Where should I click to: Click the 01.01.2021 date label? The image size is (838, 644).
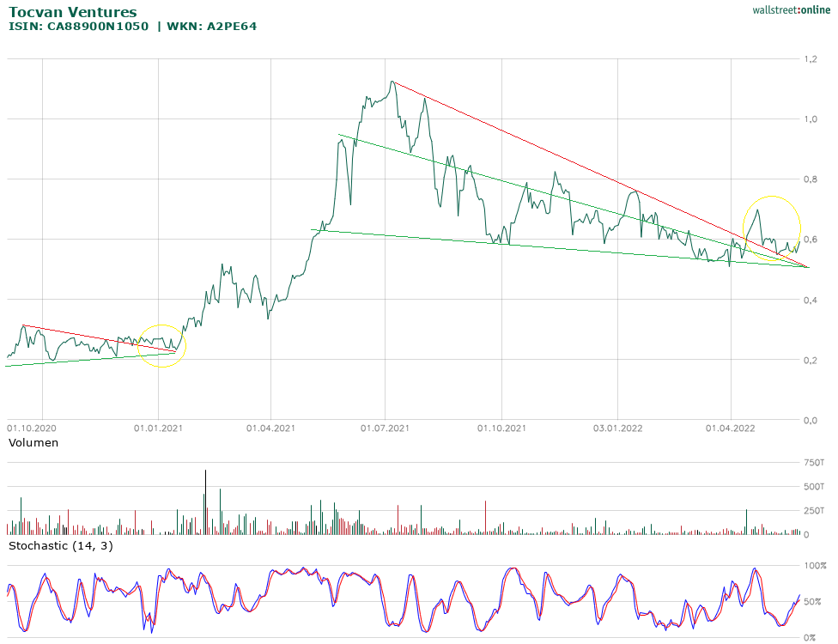[x=158, y=428]
